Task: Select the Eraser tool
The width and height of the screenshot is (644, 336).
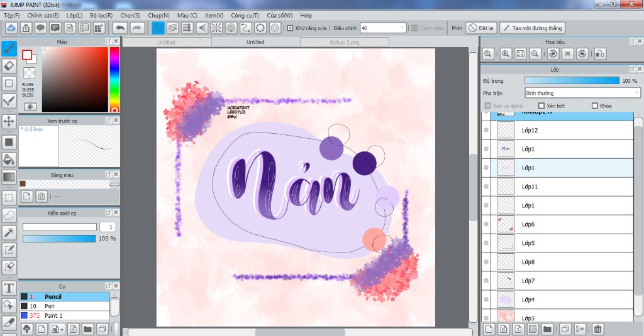Action: coord(9,66)
